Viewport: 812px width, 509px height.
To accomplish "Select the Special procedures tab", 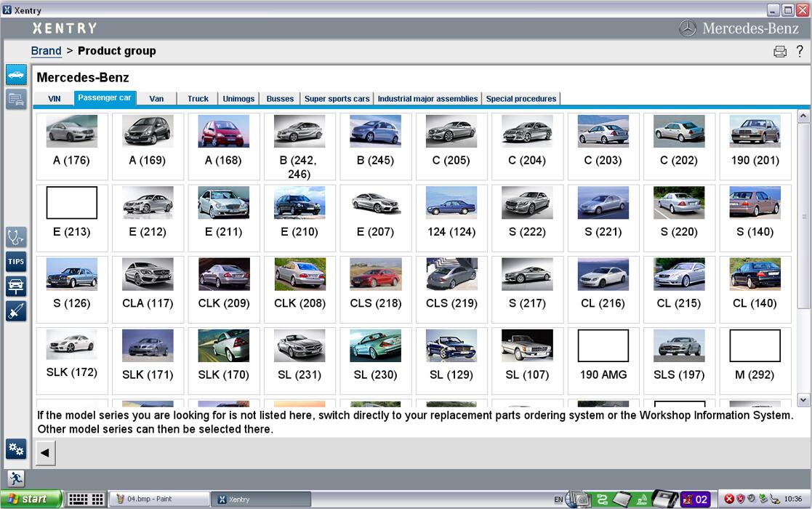I will (x=521, y=98).
